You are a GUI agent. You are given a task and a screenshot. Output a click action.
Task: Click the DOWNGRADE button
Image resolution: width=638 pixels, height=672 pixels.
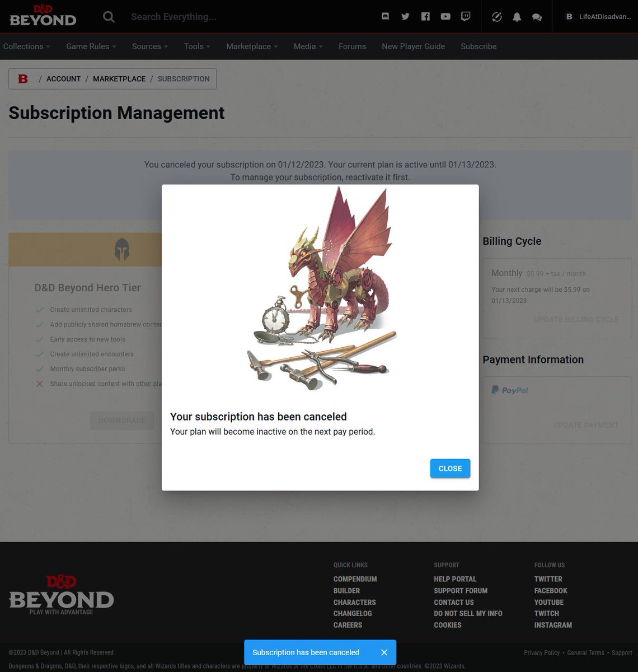pos(122,420)
